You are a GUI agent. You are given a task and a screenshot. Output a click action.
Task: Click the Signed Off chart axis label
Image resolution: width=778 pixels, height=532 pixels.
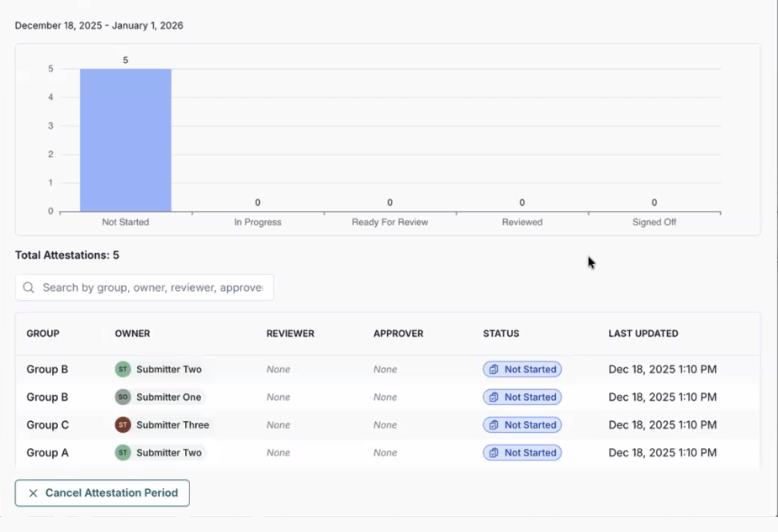point(654,223)
